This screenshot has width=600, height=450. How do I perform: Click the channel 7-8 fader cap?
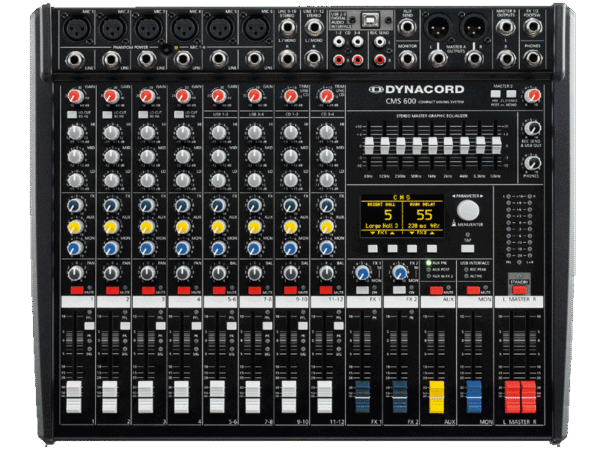pos(253,396)
